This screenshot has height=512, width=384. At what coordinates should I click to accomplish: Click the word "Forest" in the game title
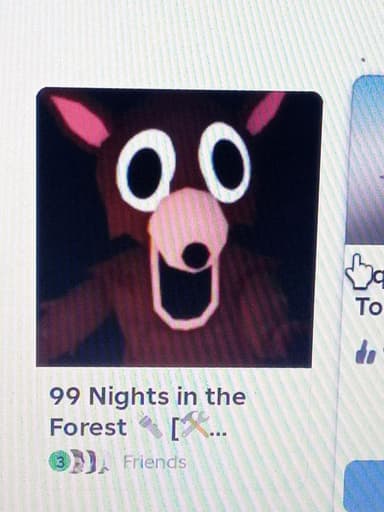pyautogui.click(x=88, y=427)
